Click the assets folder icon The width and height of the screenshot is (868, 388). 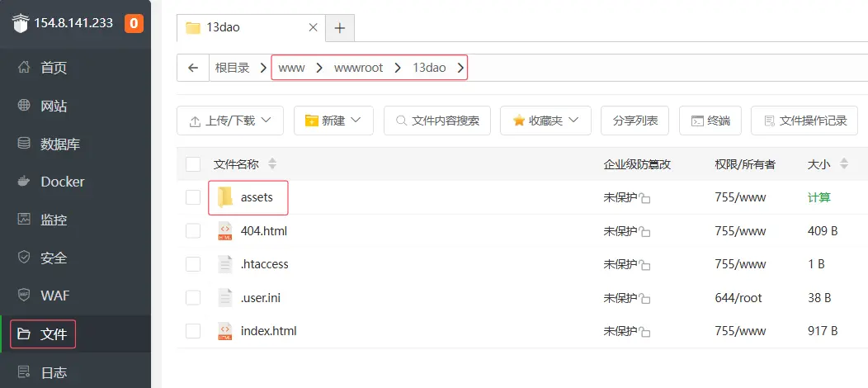pyautogui.click(x=224, y=197)
